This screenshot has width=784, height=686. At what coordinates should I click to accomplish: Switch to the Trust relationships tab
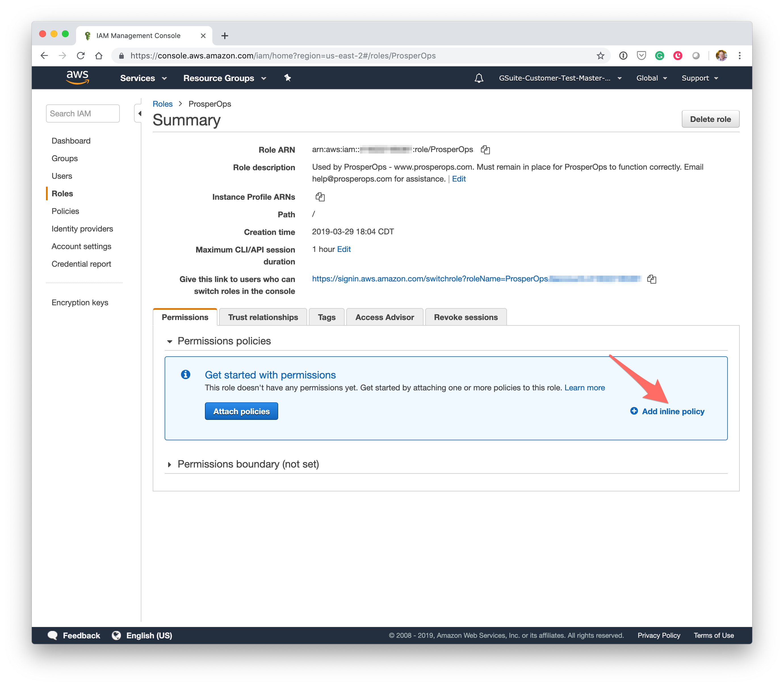[x=263, y=317]
